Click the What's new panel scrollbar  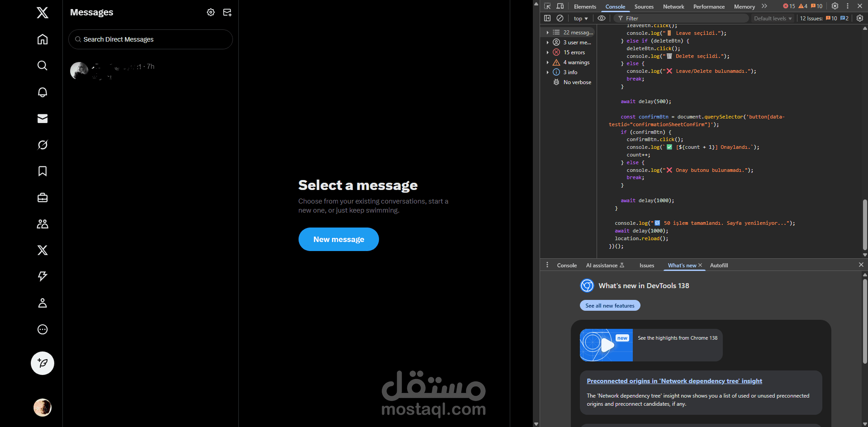pos(865,321)
